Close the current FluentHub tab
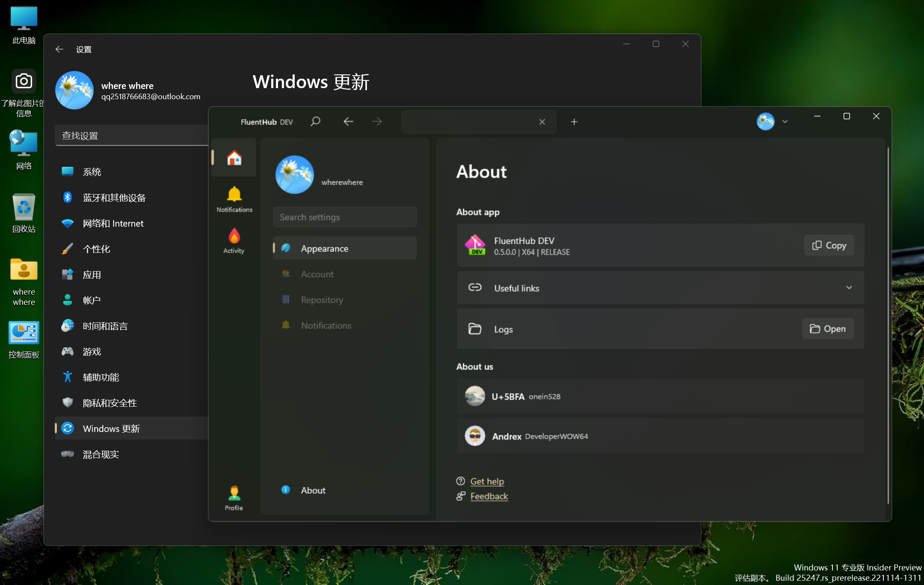Viewport: 924px width, 585px height. [x=542, y=122]
